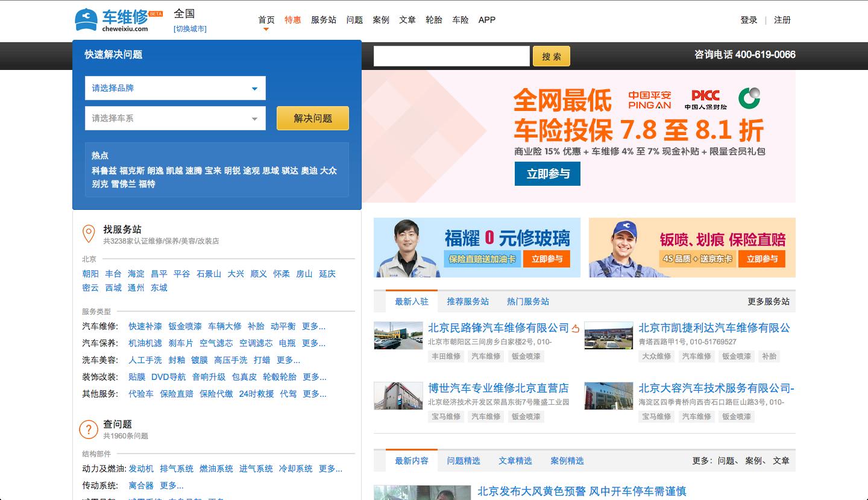Open the 北京大容汽车技术服务有限公司 title link
The width and height of the screenshot is (868, 500).
717,388
